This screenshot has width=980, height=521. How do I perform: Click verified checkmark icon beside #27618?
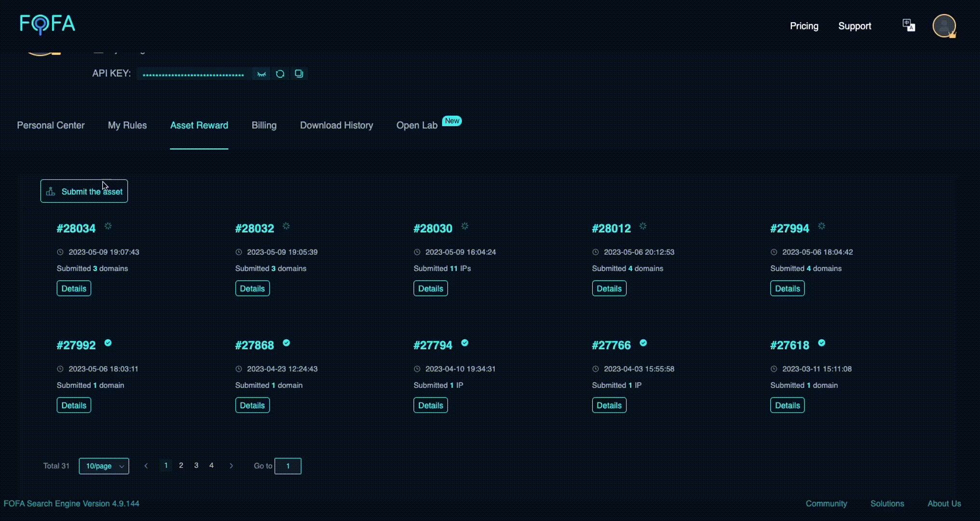click(822, 343)
